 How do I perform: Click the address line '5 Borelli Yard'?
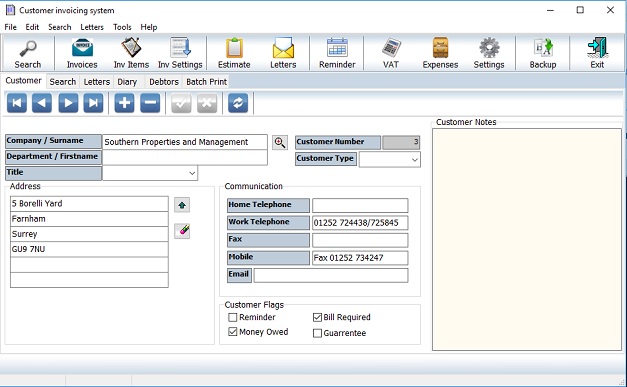(89, 203)
